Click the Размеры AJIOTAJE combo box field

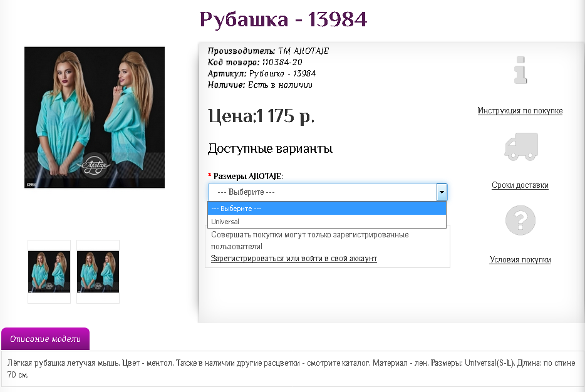pyautogui.click(x=327, y=192)
